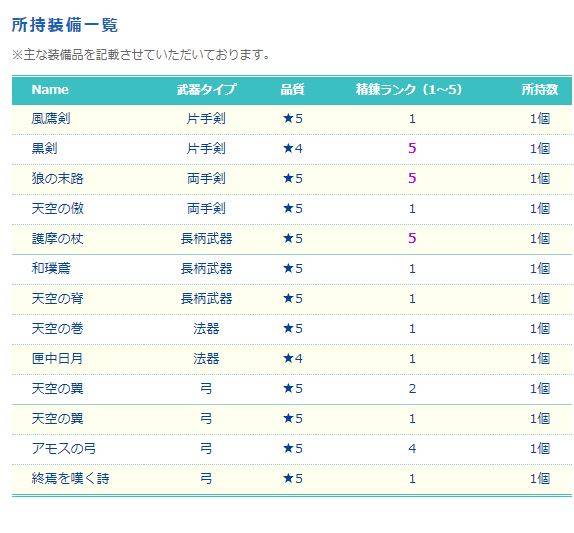
Task: Click purple refinement rank 5 of 護摩の杖
Action: (412, 239)
